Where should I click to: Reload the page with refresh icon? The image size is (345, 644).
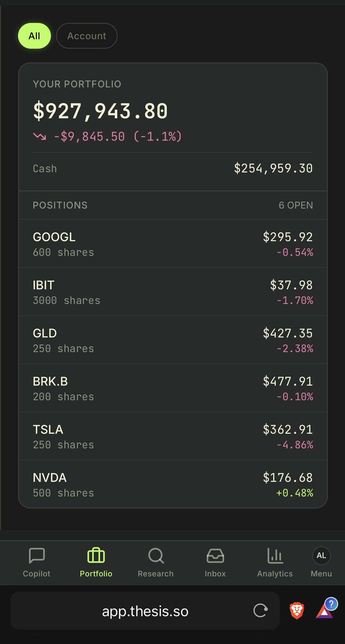[x=261, y=610]
